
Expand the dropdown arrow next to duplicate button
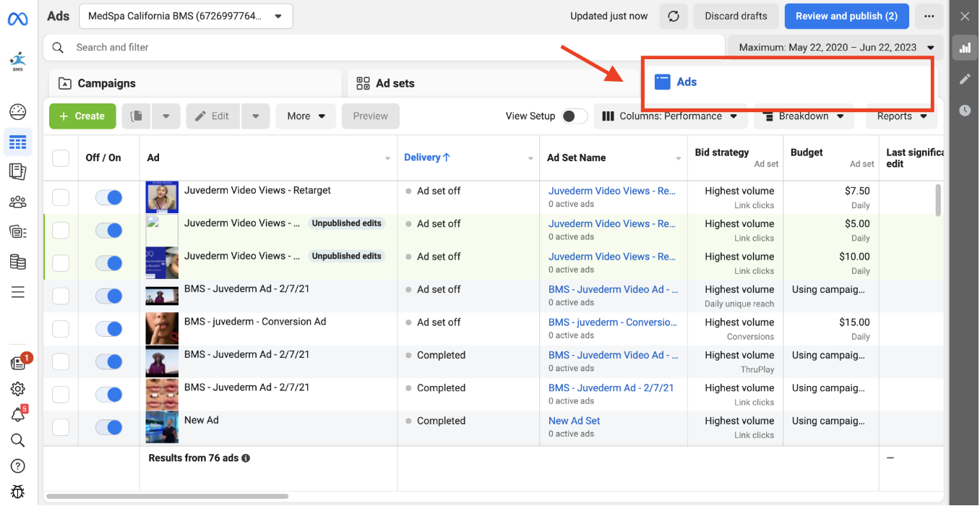coord(166,116)
